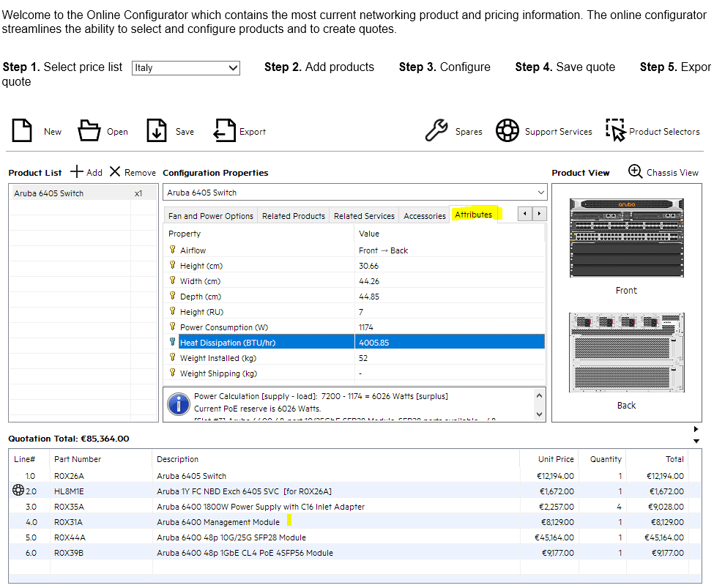The image size is (714, 588).
Task: Click support globe icon on line 2.0
Action: click(x=18, y=490)
